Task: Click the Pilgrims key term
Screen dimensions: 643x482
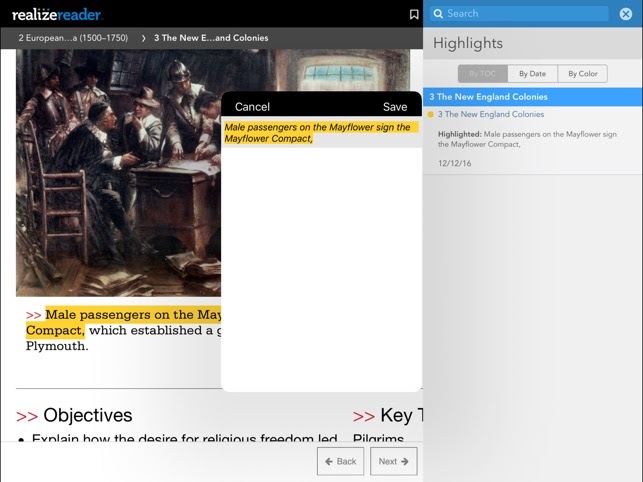Action: tap(378, 439)
